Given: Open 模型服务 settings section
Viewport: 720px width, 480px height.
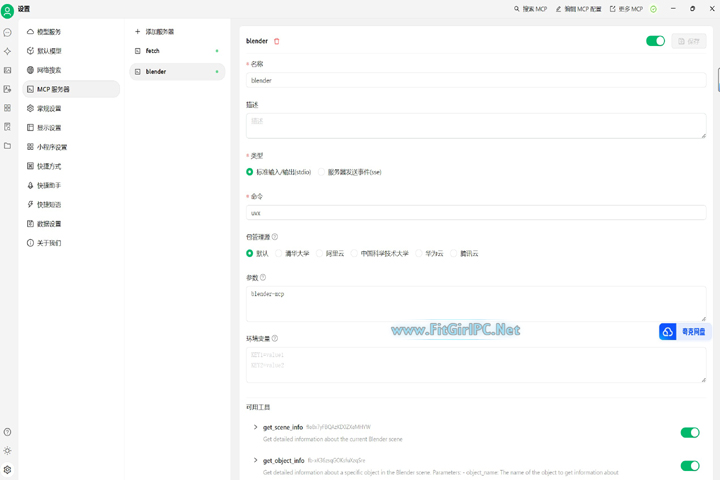Looking at the screenshot, I should coord(48,32).
